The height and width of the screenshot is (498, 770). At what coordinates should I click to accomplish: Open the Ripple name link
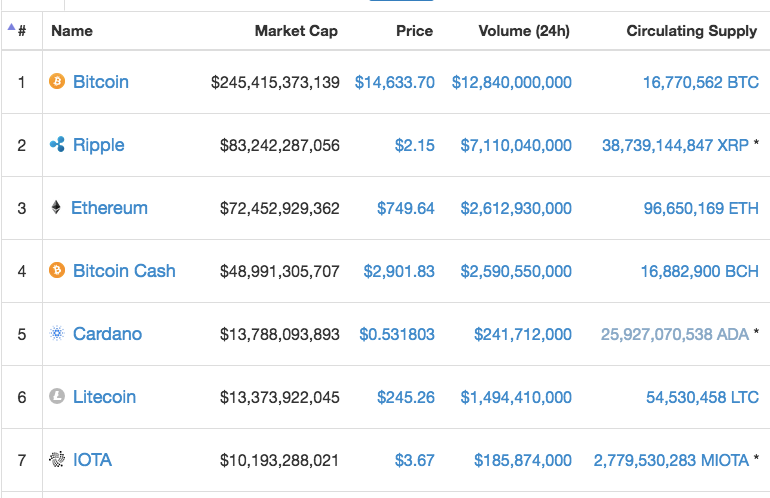click(98, 145)
